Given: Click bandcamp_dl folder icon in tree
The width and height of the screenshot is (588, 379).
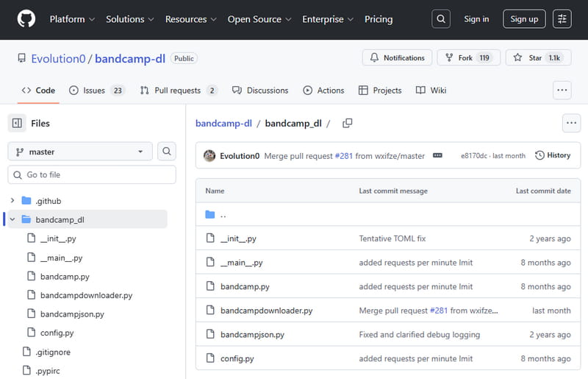Looking at the screenshot, I should pyautogui.click(x=26, y=219).
